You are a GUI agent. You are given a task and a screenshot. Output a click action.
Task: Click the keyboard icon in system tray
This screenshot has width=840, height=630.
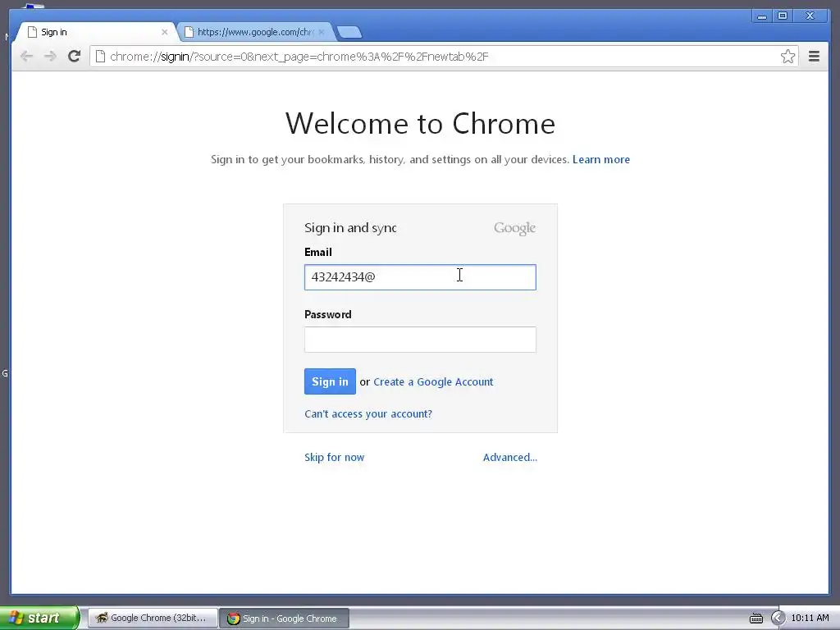tap(756, 619)
